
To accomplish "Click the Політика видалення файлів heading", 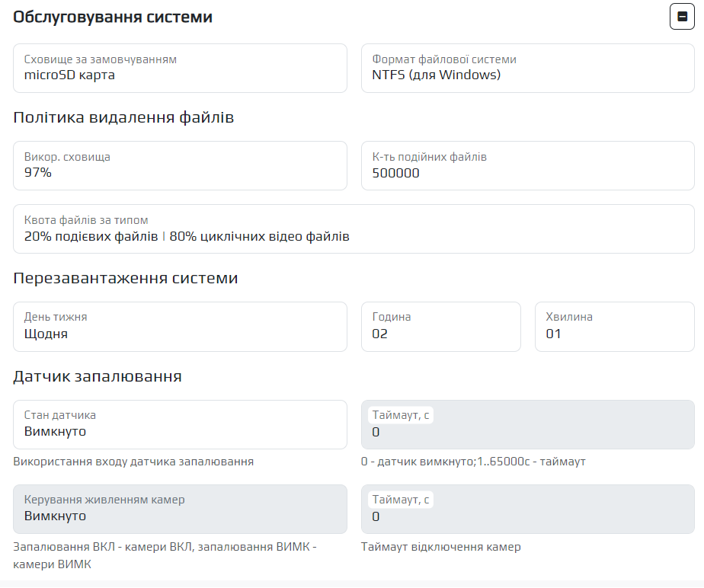I will click(123, 118).
